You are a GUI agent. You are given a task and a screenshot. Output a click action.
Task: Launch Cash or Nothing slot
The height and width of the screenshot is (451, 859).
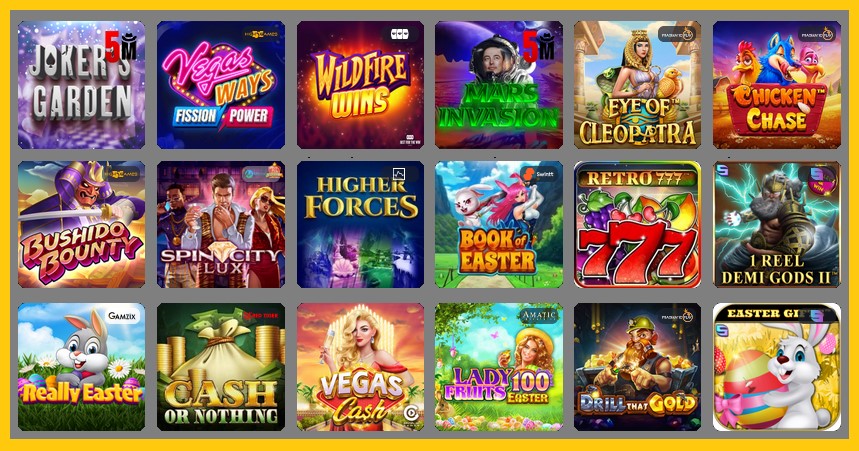tap(221, 367)
